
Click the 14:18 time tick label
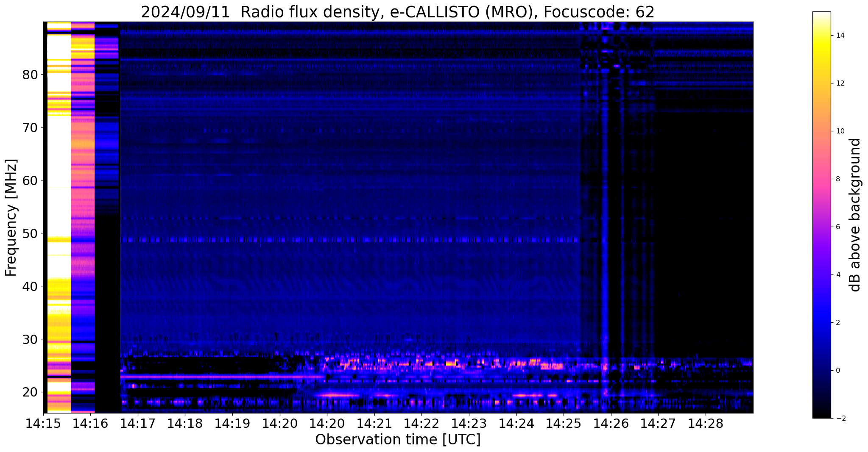tap(185, 423)
